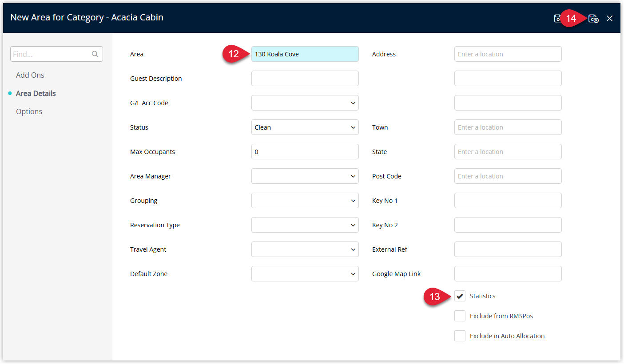This screenshot has height=364, width=624.
Task: Click the Max Occupants field
Action: 305,152
